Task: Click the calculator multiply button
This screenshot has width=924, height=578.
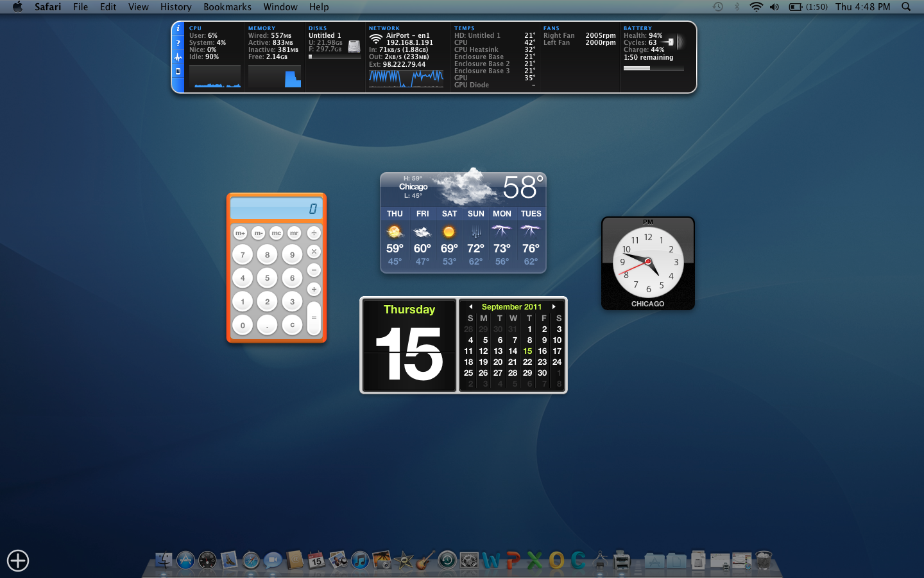Action: 314,252
